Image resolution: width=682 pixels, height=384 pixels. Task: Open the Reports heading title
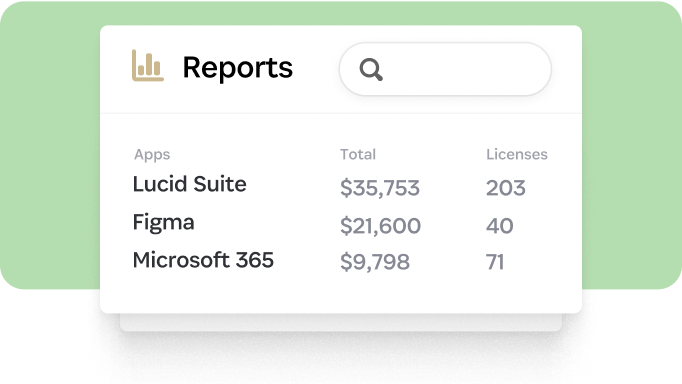pos(237,68)
